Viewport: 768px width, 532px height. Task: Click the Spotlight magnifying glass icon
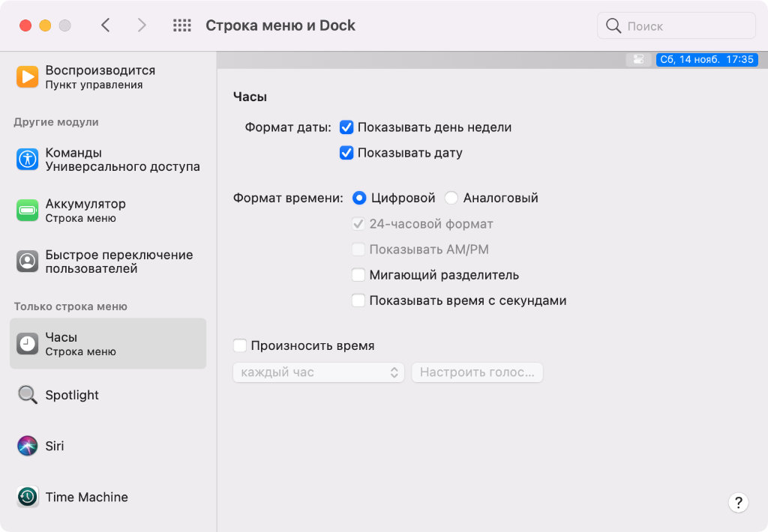point(28,395)
